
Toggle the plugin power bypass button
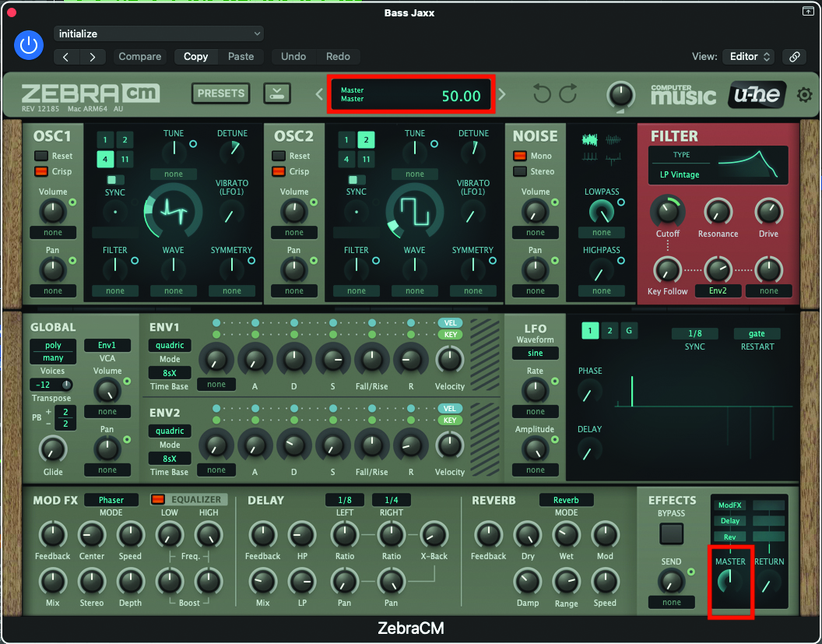coord(28,45)
